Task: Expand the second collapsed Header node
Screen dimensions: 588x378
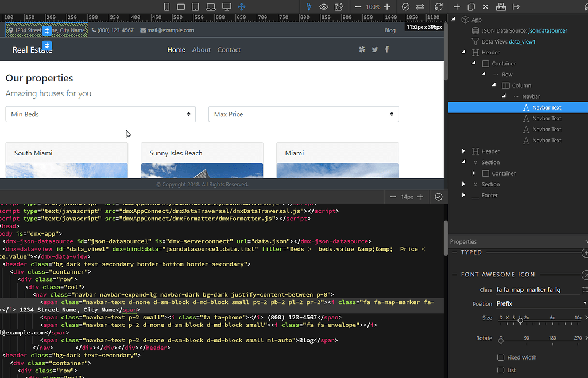Action: pos(463,151)
